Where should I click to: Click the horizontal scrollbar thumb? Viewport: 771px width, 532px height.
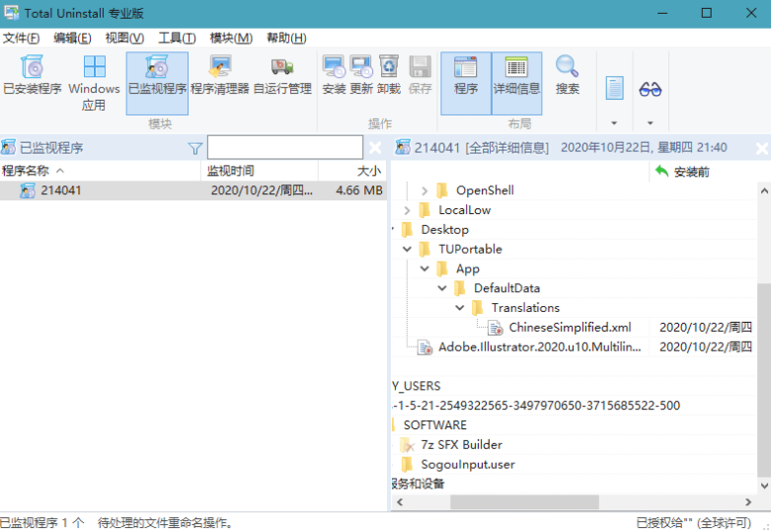point(524,502)
